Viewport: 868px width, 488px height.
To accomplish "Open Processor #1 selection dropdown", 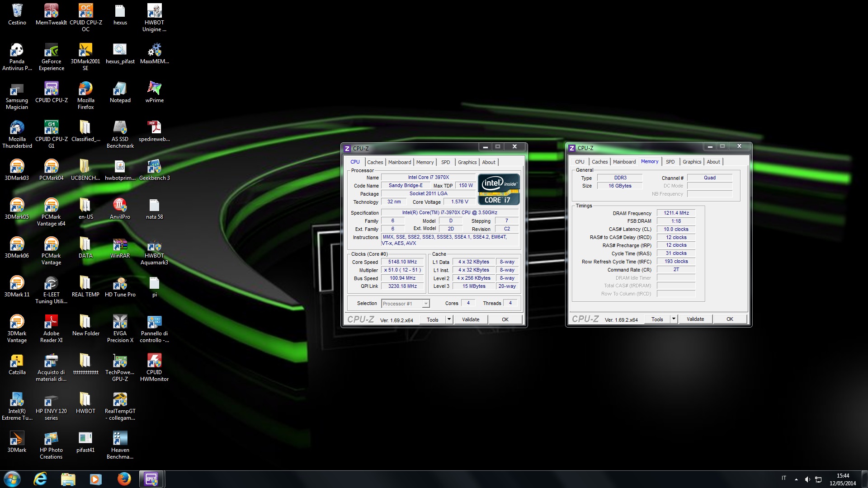I will click(x=406, y=304).
